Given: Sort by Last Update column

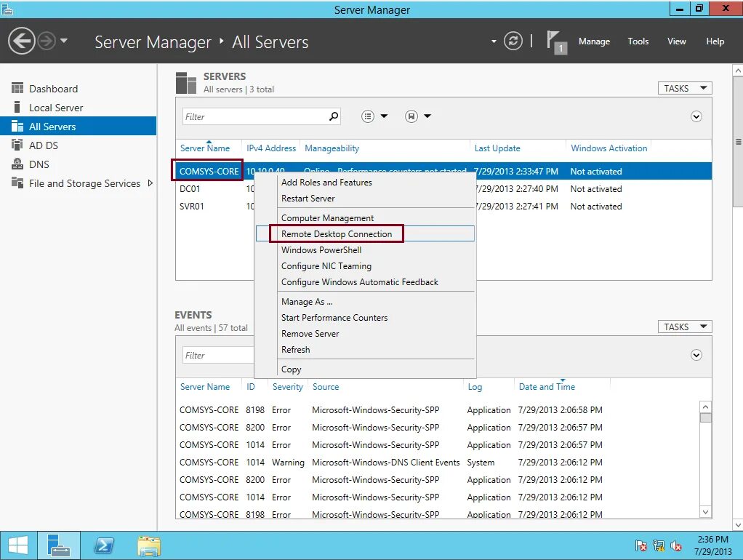Looking at the screenshot, I should pyautogui.click(x=497, y=148).
